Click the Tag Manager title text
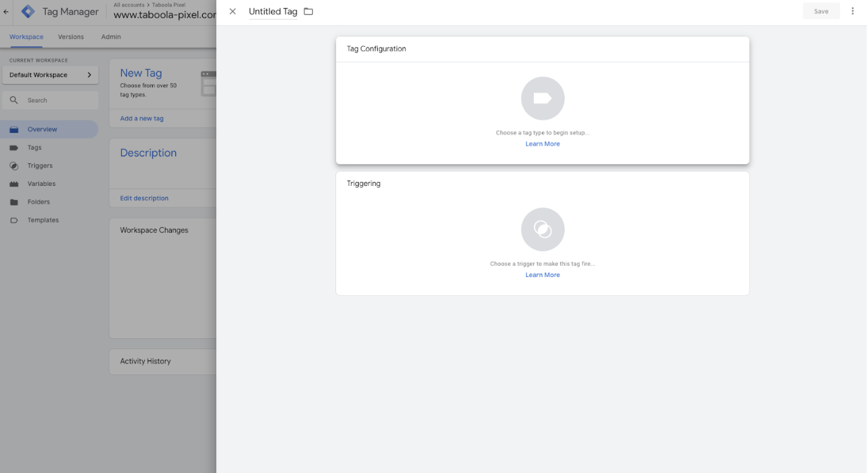 [x=71, y=11]
